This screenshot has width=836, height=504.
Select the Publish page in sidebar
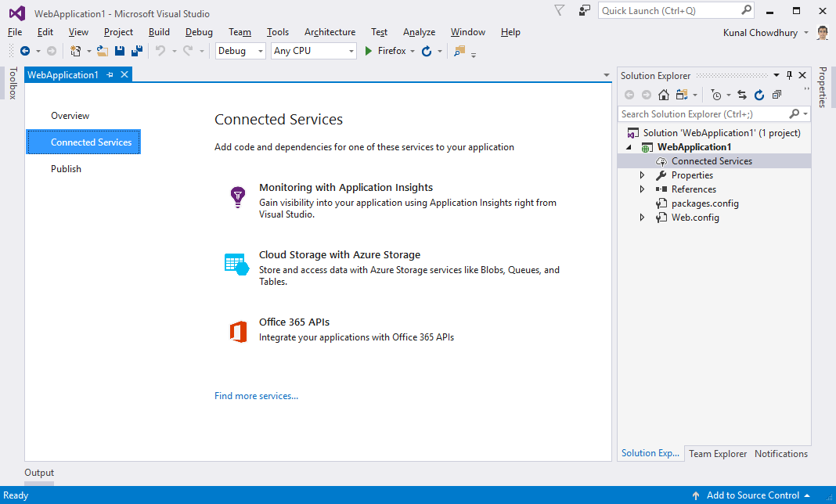click(x=66, y=169)
